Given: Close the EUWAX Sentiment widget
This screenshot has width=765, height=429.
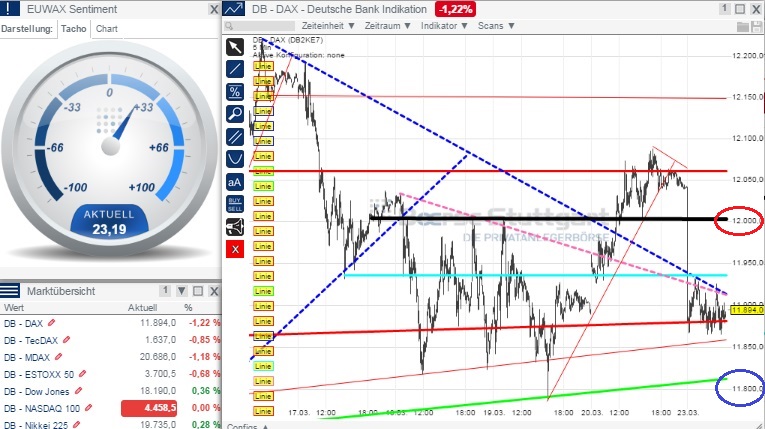Looking at the screenshot, I should click(x=214, y=9).
